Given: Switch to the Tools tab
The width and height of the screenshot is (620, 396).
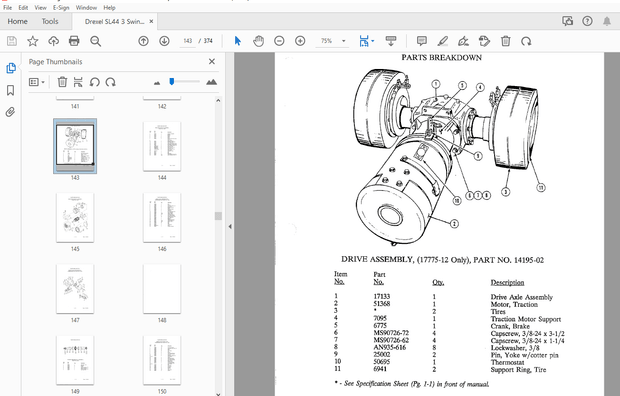Looking at the screenshot, I should tap(50, 21).
